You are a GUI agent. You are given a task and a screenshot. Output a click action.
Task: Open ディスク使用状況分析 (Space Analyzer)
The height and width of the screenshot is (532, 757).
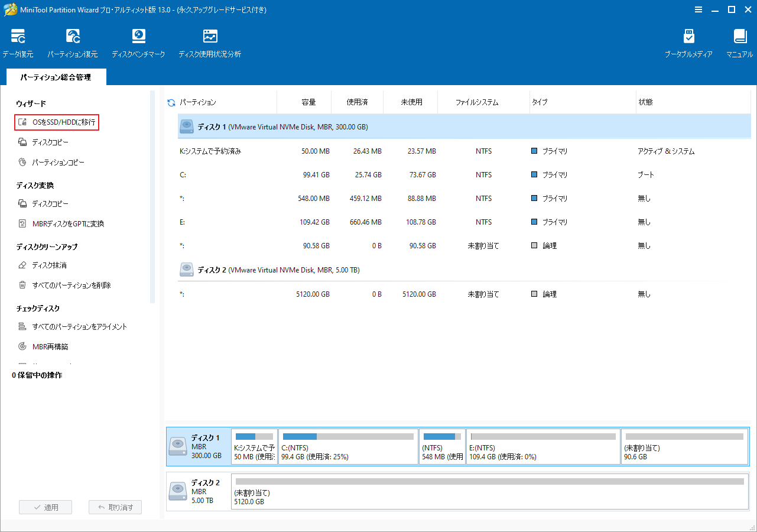click(x=210, y=41)
